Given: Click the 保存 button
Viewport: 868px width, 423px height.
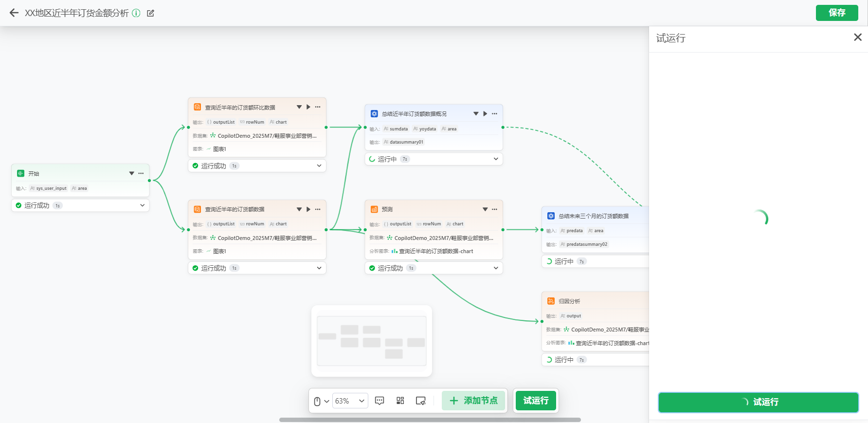Looking at the screenshot, I should 836,13.
